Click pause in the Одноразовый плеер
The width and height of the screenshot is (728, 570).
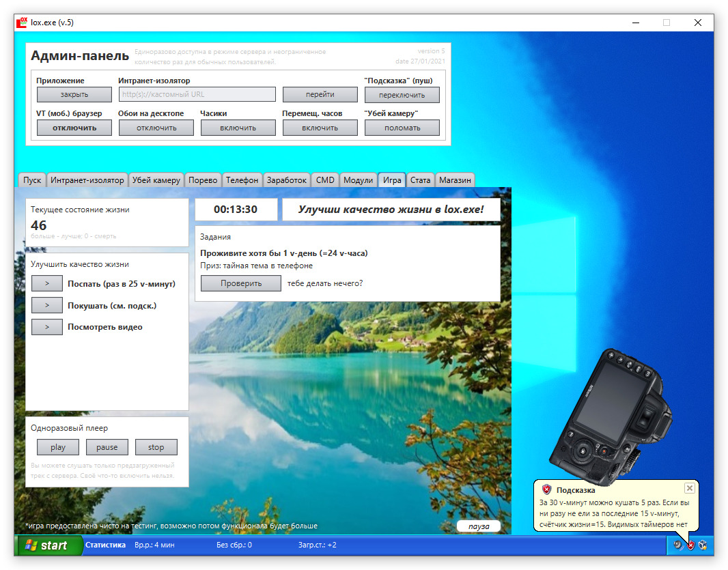pos(107,447)
